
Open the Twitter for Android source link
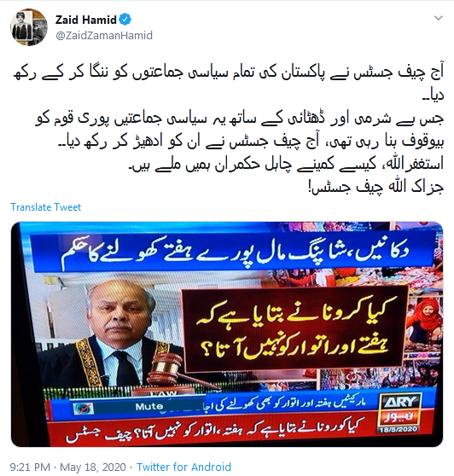click(183, 467)
